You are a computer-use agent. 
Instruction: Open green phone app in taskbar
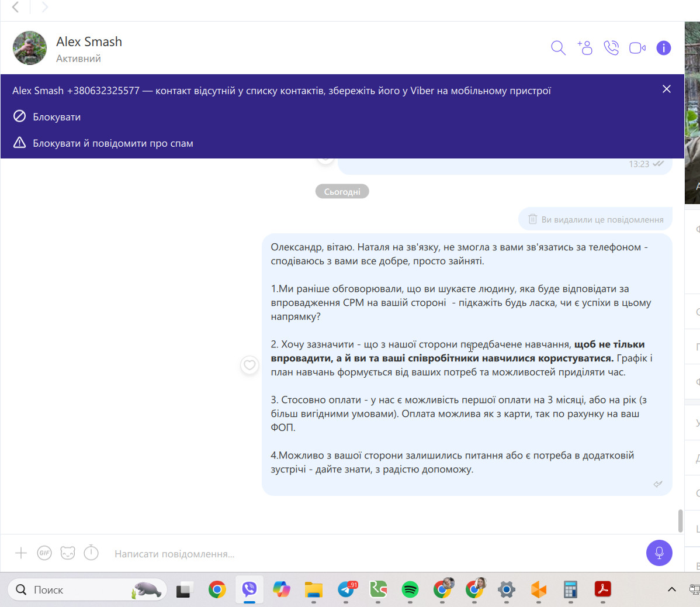(378, 590)
